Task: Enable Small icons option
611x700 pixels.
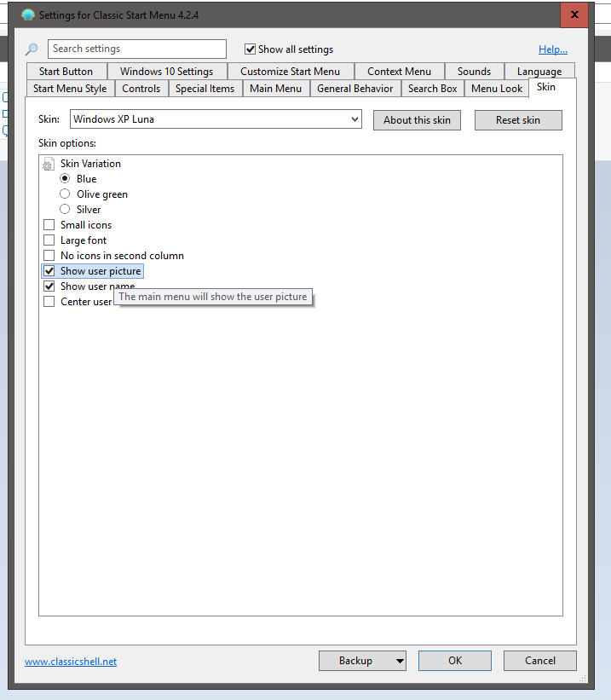Action: [49, 224]
